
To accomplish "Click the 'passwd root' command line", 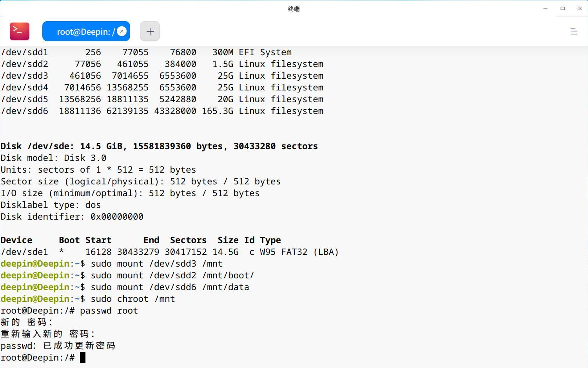I will (x=109, y=311).
